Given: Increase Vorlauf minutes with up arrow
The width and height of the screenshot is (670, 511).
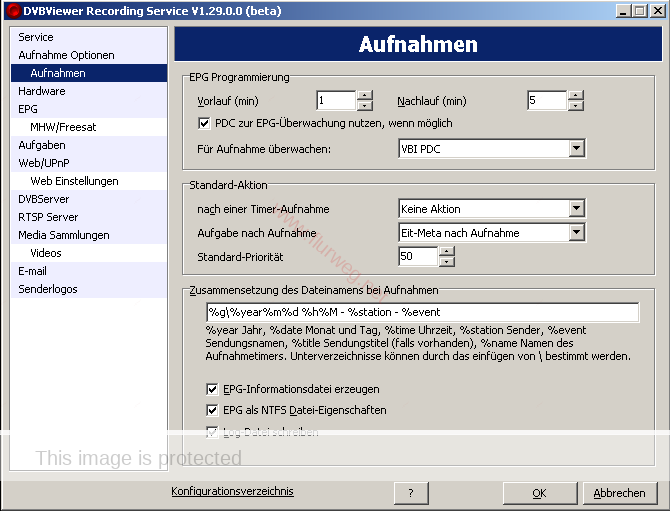Looking at the screenshot, I should point(364,95).
